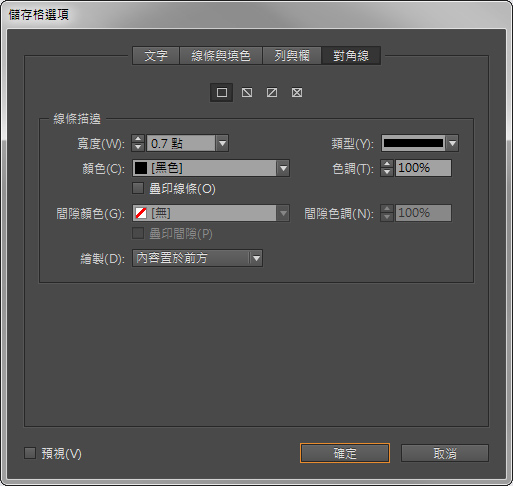Cancel the dialog with 取消
The image size is (513, 486).
tap(445, 453)
